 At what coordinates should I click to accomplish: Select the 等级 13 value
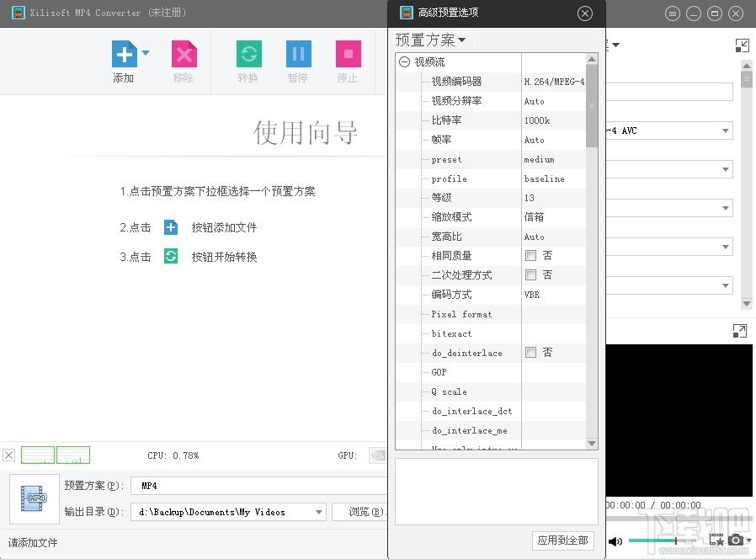554,198
